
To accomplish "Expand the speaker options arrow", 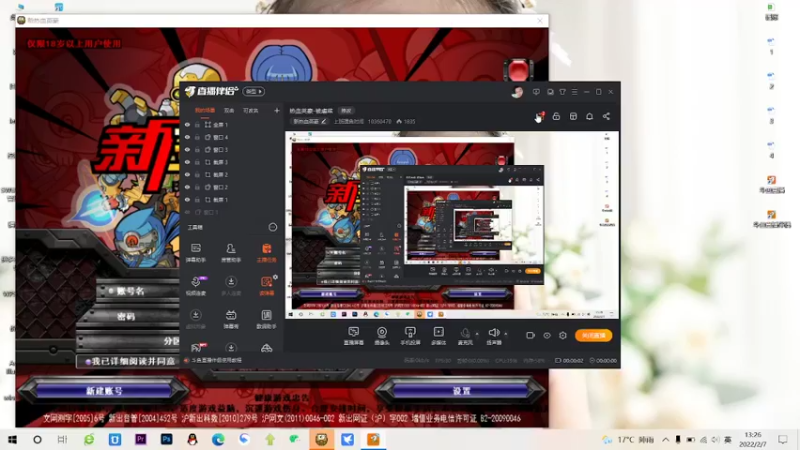I will (506, 334).
